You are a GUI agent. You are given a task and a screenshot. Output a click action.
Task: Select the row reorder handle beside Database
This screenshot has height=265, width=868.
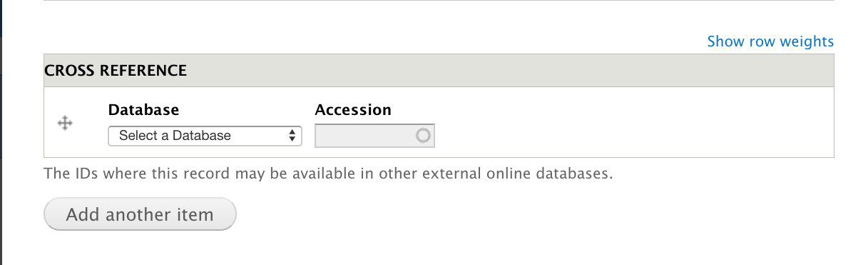coord(64,124)
